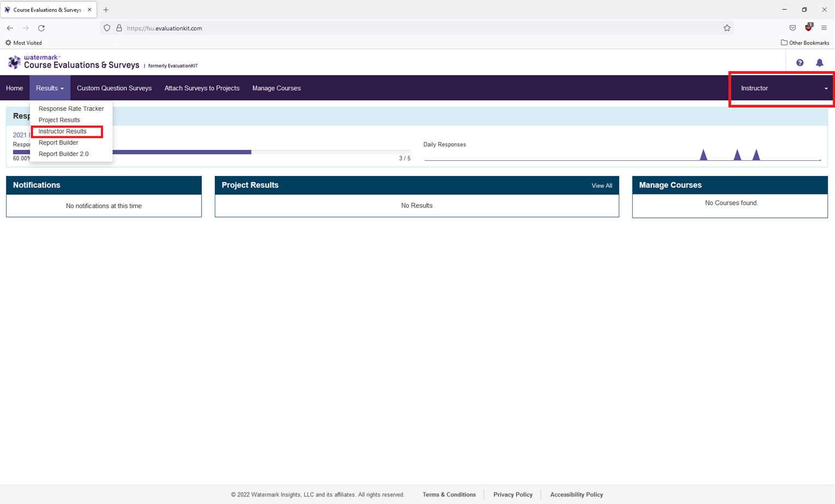Open the Other Bookmarks folder
Screen dimensions: 835x504
point(805,43)
